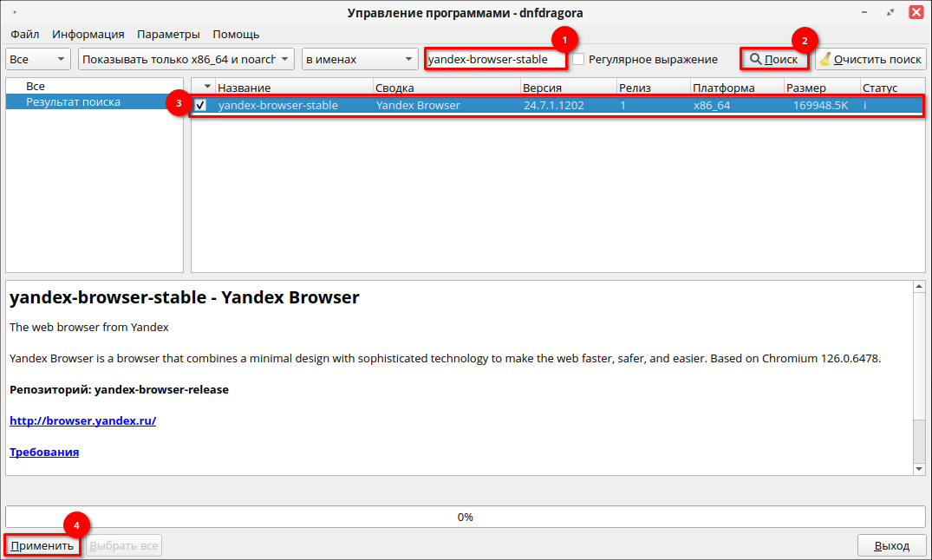The width and height of the screenshot is (932, 560).
Task: Open the x86_64 and noarch architecture dropdown
Action: pos(186,59)
